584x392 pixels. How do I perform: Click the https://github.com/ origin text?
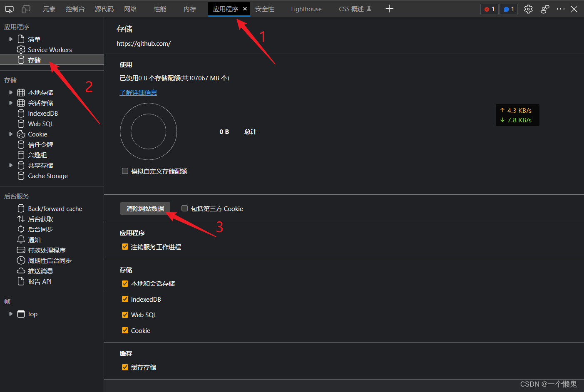pyautogui.click(x=144, y=43)
